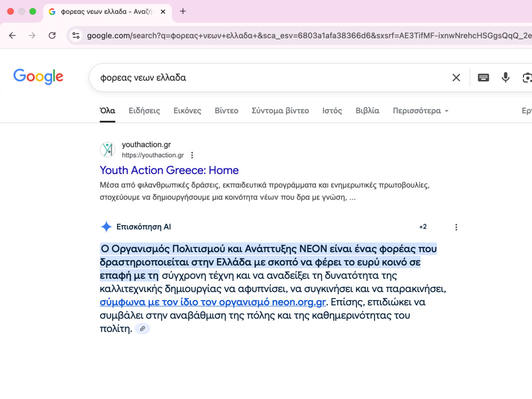The image size is (532, 399).
Task: Open search by image camera icon
Action: [527, 78]
